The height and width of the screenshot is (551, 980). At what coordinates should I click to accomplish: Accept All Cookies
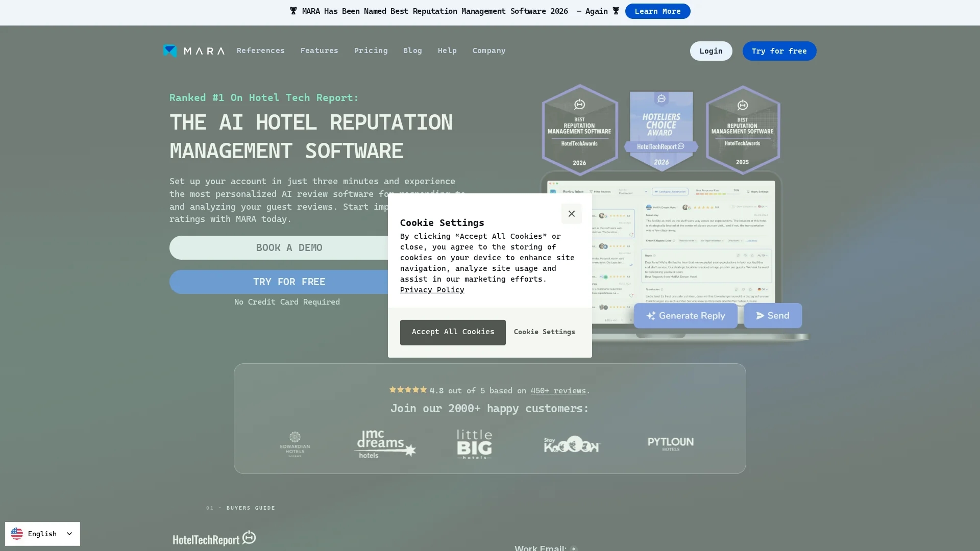click(453, 332)
